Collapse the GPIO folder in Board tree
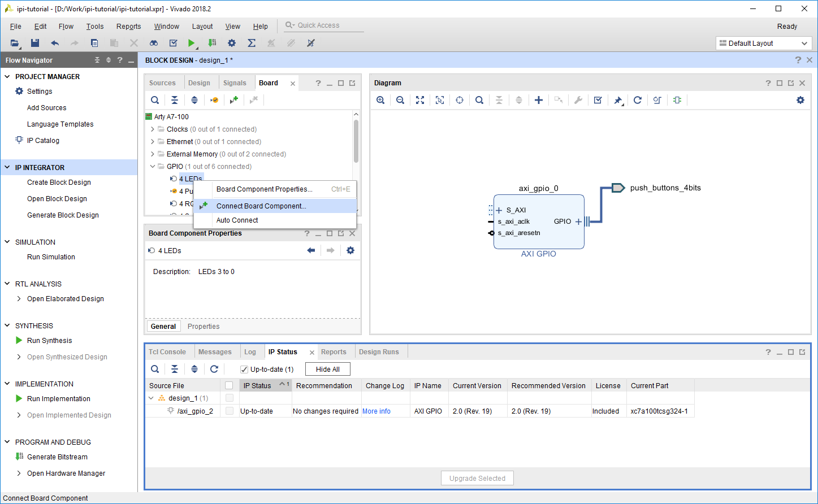 coord(153,167)
